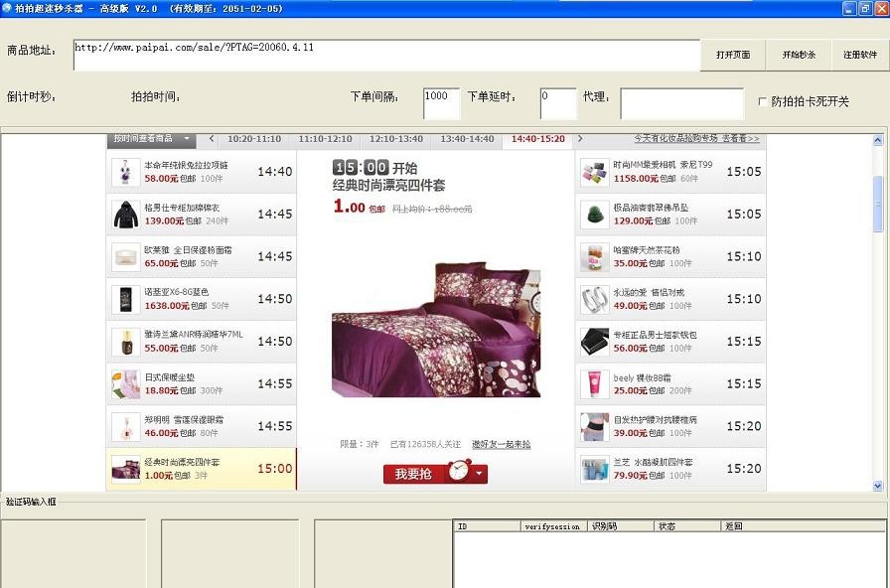Click the black down jacket product image
The width and height of the screenshot is (890, 588).
(125, 214)
